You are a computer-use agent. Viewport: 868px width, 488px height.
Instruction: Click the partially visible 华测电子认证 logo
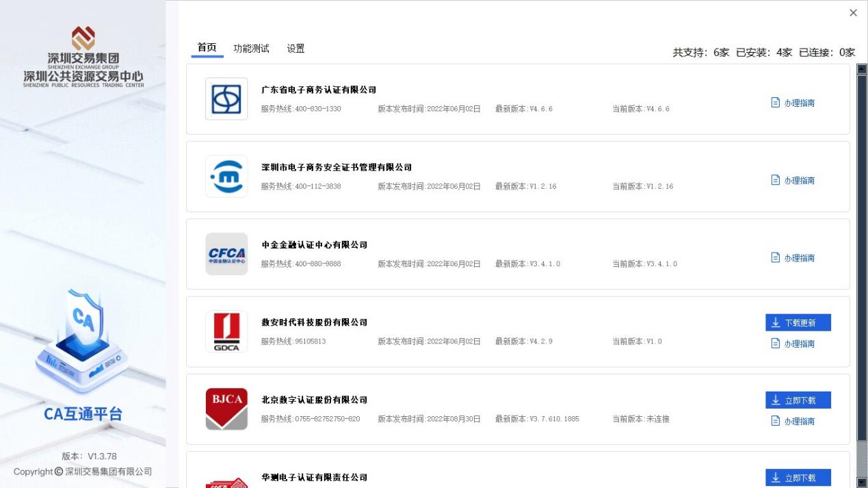pyautogui.click(x=226, y=482)
